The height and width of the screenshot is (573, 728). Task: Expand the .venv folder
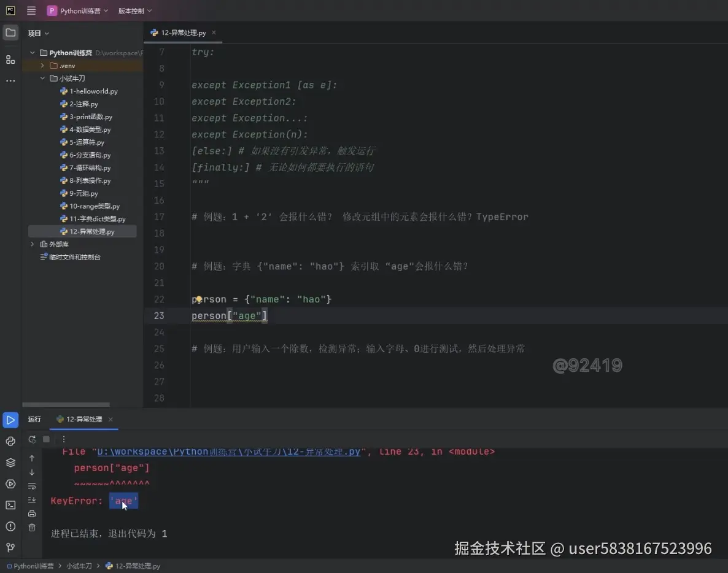pos(42,66)
